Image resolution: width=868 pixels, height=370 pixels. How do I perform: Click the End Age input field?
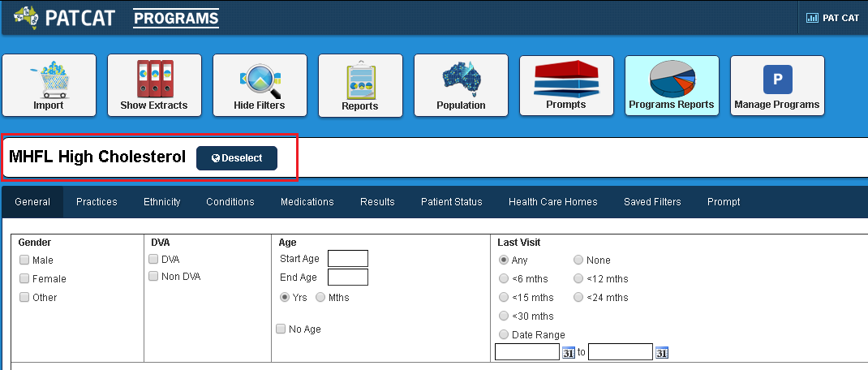pos(348,277)
